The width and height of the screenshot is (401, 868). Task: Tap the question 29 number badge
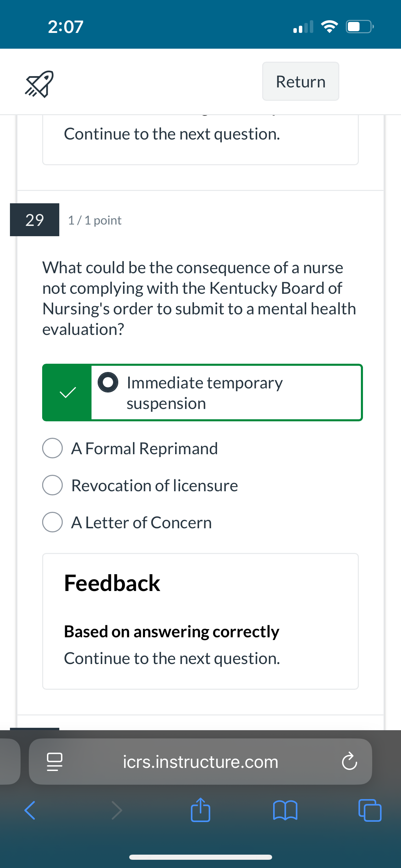[35, 220]
